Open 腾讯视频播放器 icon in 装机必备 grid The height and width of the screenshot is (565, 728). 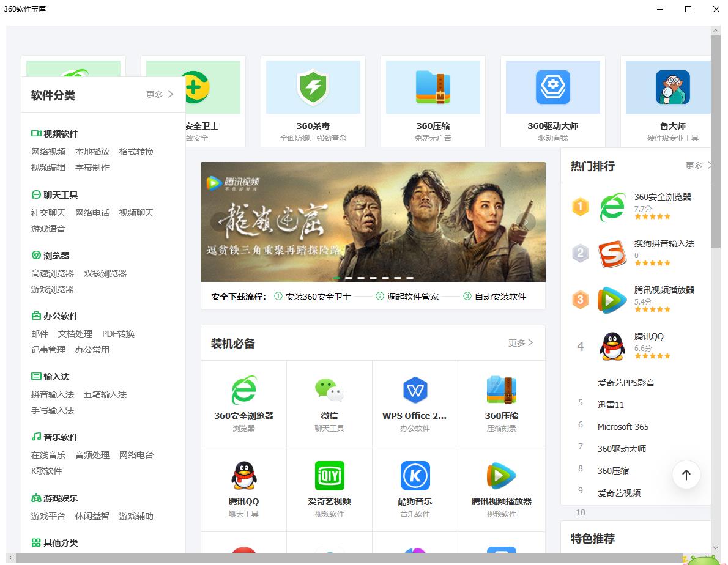coord(502,476)
